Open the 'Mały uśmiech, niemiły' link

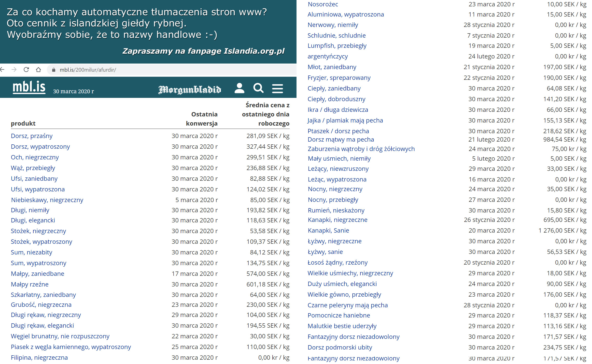tap(339, 159)
